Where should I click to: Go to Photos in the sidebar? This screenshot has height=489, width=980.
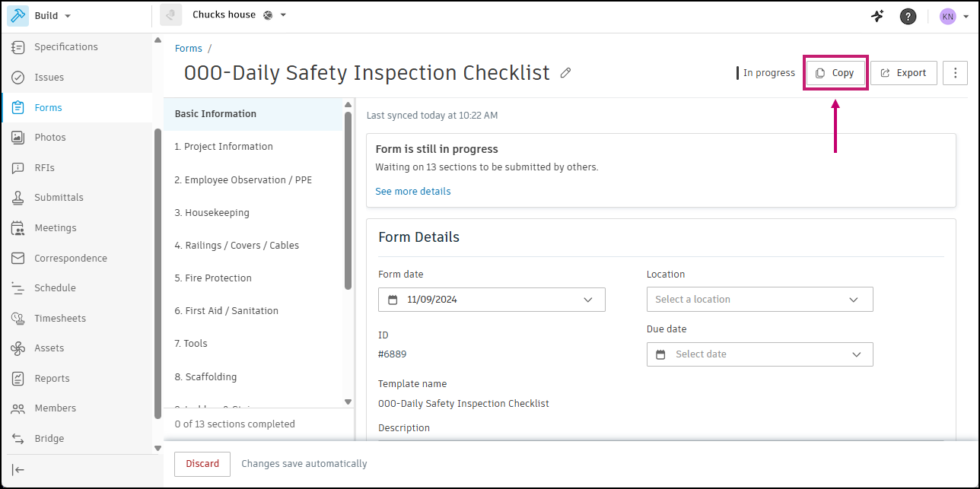pyautogui.click(x=49, y=138)
